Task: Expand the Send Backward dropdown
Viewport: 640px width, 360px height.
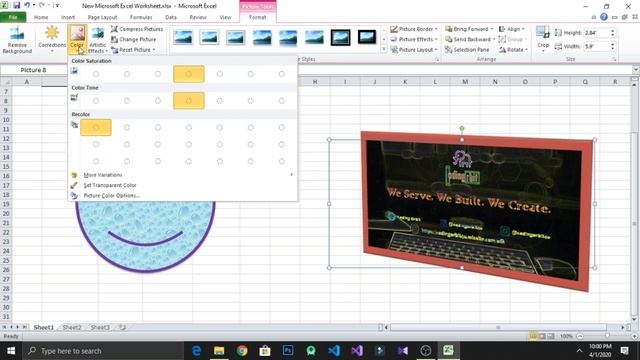Action: [x=493, y=39]
